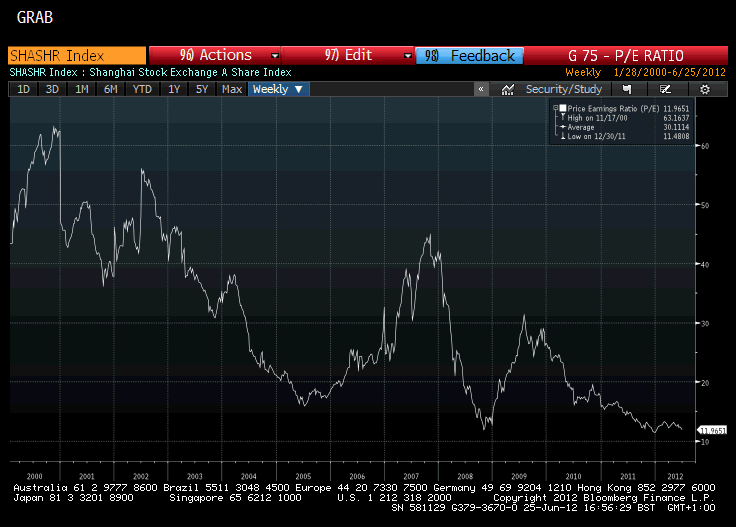Select the annotation flag icon
Image resolution: width=736 pixels, height=527 pixels.
click(x=627, y=89)
